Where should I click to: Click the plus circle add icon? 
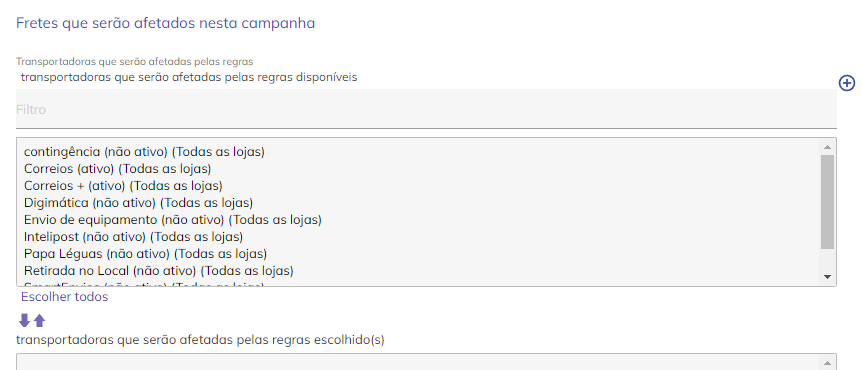(x=847, y=83)
